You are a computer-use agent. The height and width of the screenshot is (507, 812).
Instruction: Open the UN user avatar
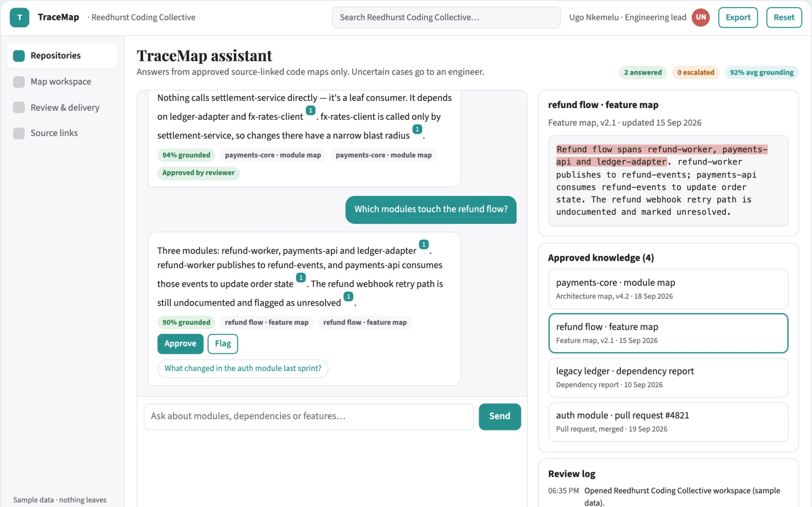tap(701, 17)
